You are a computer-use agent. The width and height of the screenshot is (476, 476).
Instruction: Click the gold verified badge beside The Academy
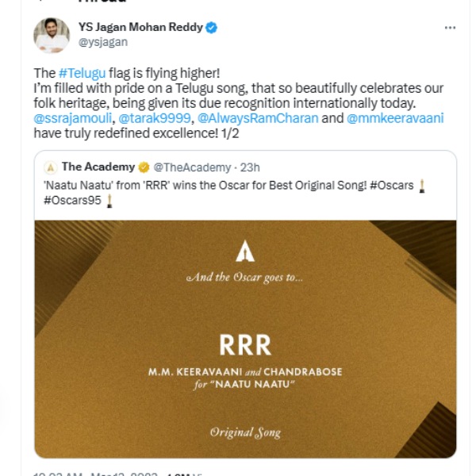tap(144, 167)
